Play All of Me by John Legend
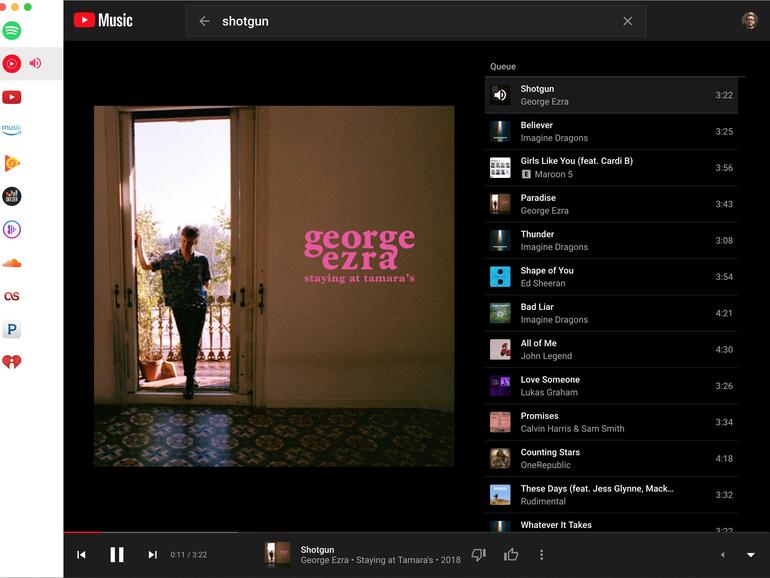The image size is (770, 578). (x=611, y=350)
